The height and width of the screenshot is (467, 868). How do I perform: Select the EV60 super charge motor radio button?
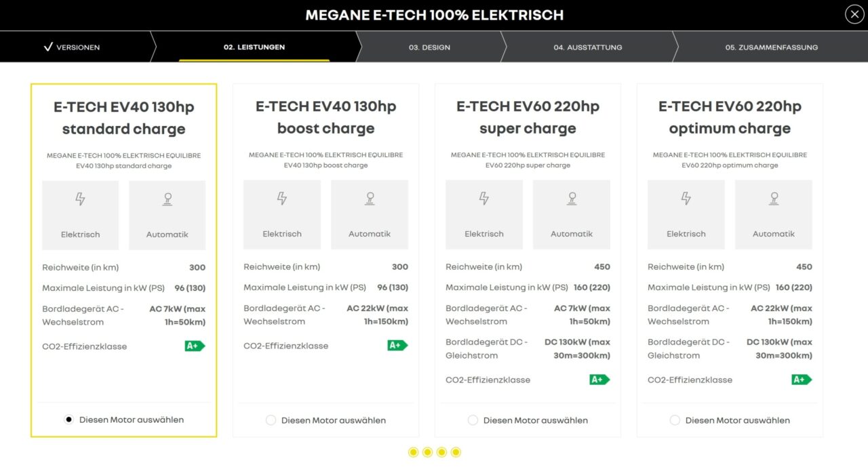(x=473, y=420)
